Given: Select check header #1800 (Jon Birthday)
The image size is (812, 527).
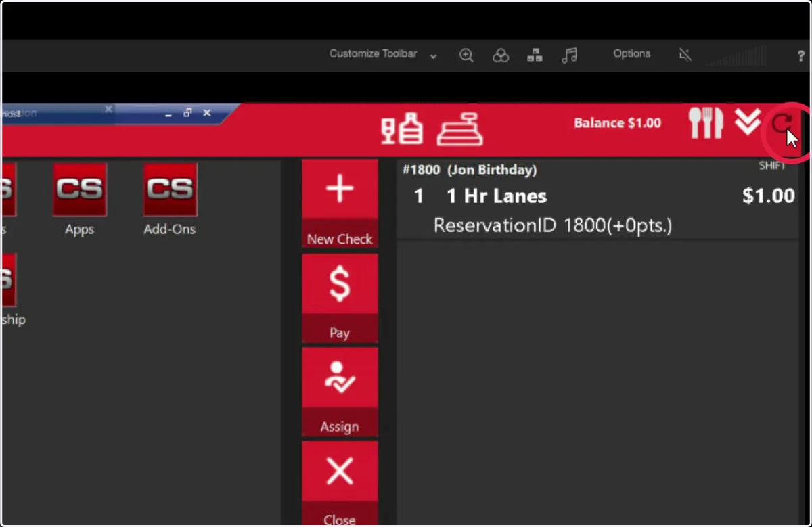Looking at the screenshot, I should coord(470,170).
